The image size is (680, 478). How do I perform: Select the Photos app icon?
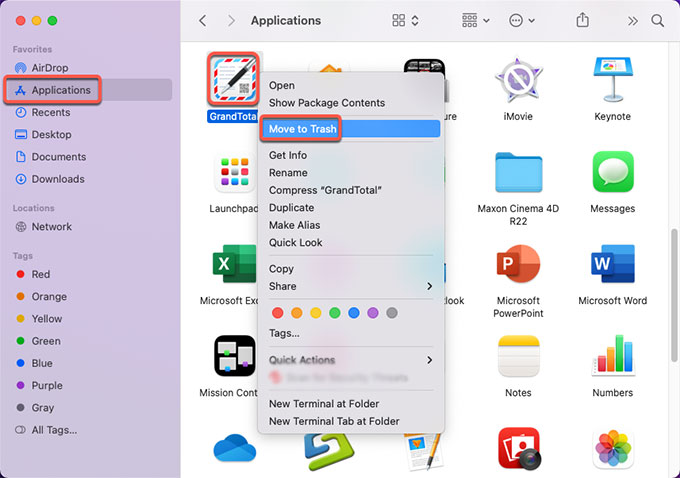(x=613, y=449)
